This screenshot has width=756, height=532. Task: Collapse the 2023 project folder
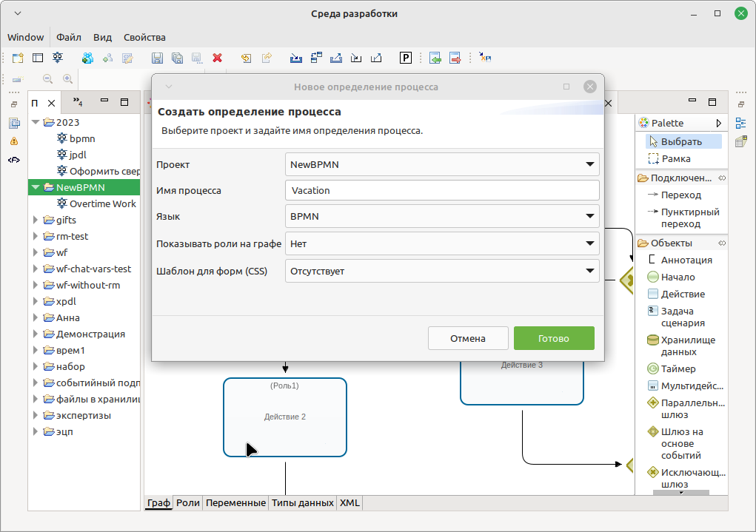pyautogui.click(x=36, y=122)
